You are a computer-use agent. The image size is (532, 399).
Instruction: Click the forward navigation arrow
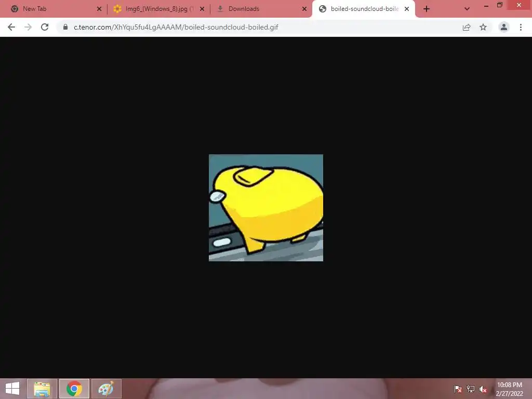pyautogui.click(x=28, y=27)
